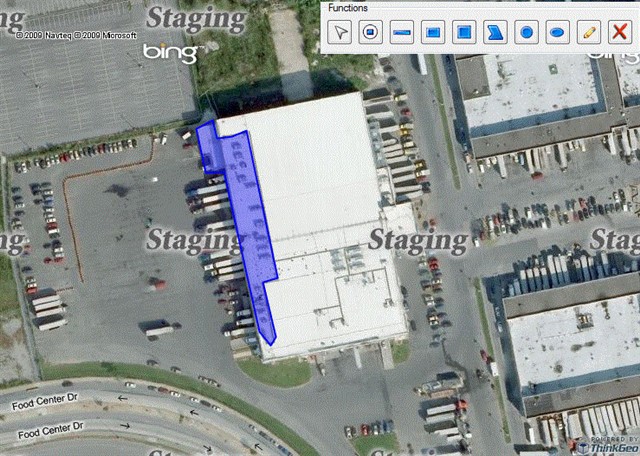Choose the point drawing tool

click(371, 32)
